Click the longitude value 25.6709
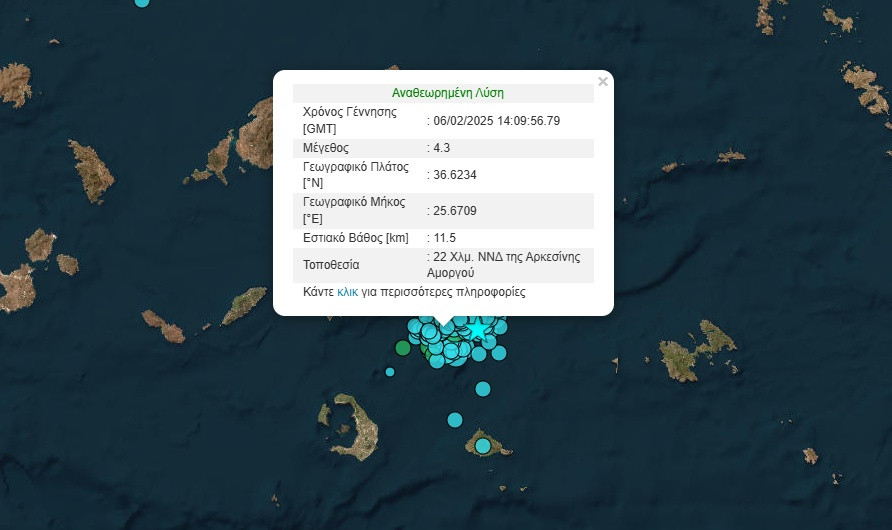 point(456,211)
